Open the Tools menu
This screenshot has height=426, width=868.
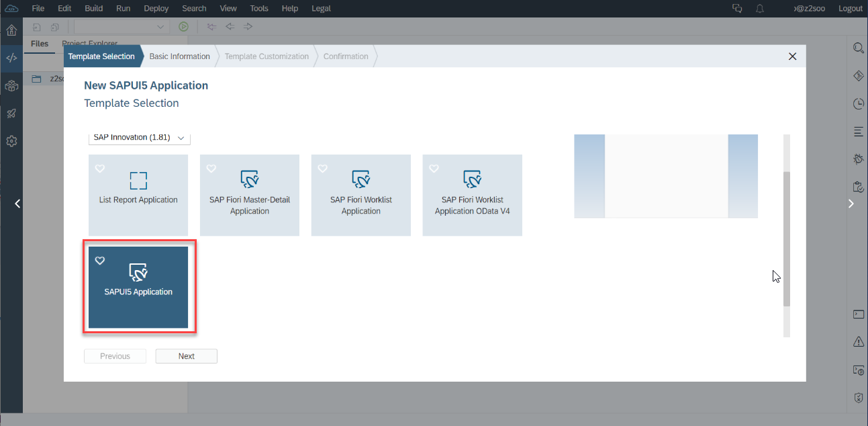(259, 9)
